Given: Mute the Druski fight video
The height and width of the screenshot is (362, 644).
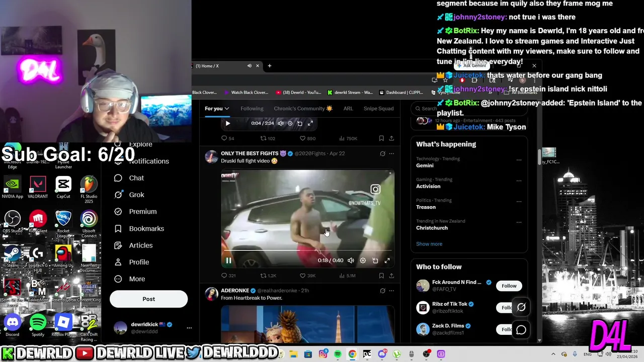Looking at the screenshot, I should (351, 260).
